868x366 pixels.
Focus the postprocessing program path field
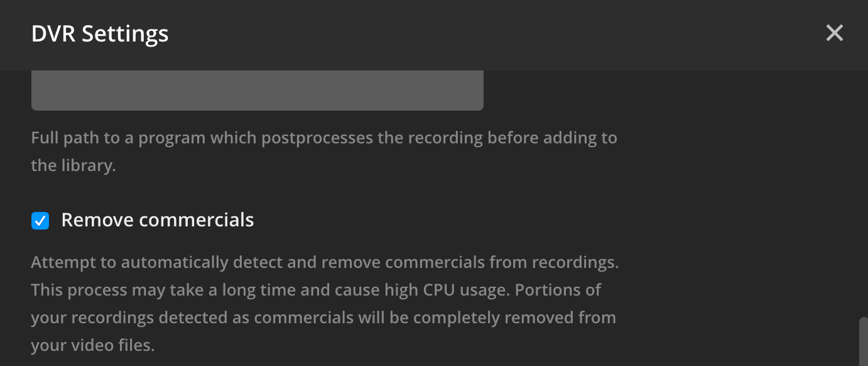257,91
